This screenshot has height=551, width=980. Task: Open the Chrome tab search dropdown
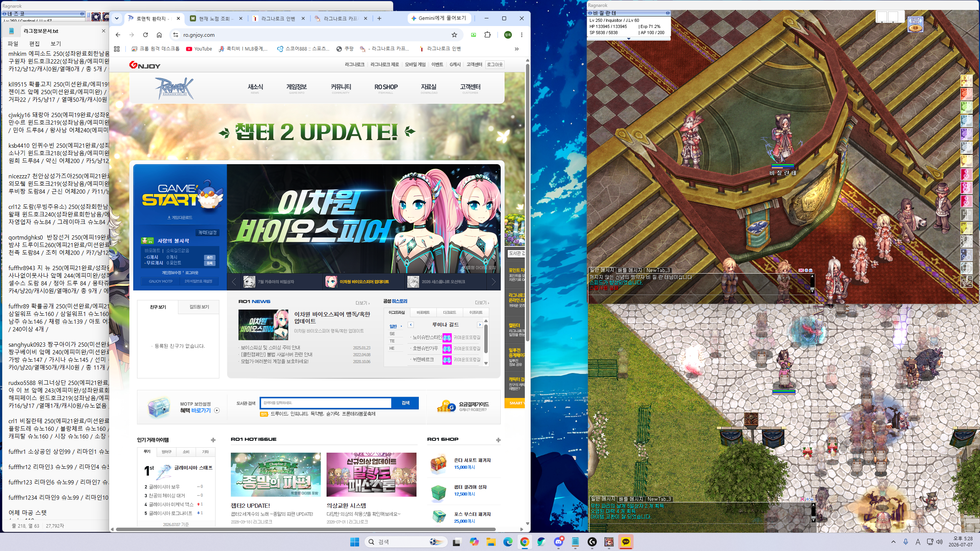(x=117, y=18)
